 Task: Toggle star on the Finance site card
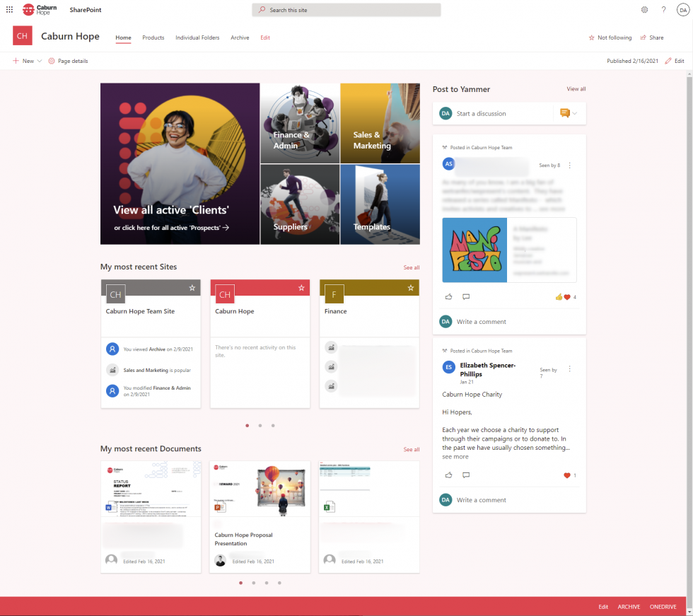pyautogui.click(x=411, y=288)
